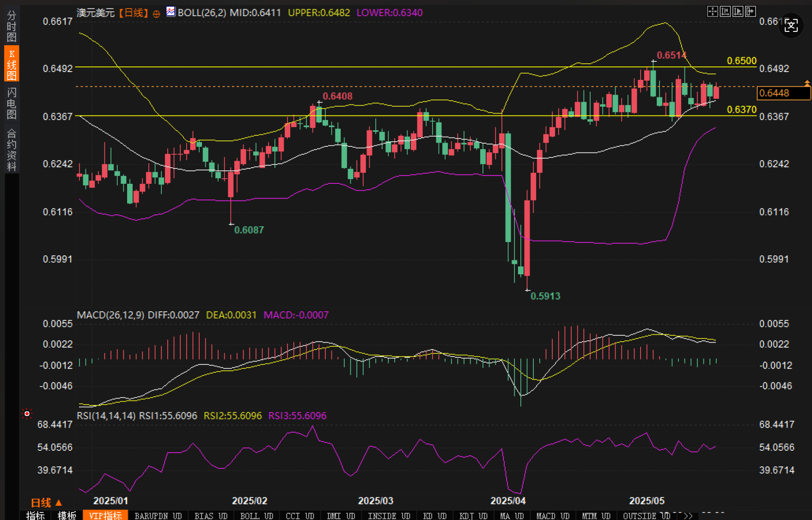Select the K线图 side tab
The height and width of the screenshot is (520, 812).
pyautogui.click(x=12, y=64)
